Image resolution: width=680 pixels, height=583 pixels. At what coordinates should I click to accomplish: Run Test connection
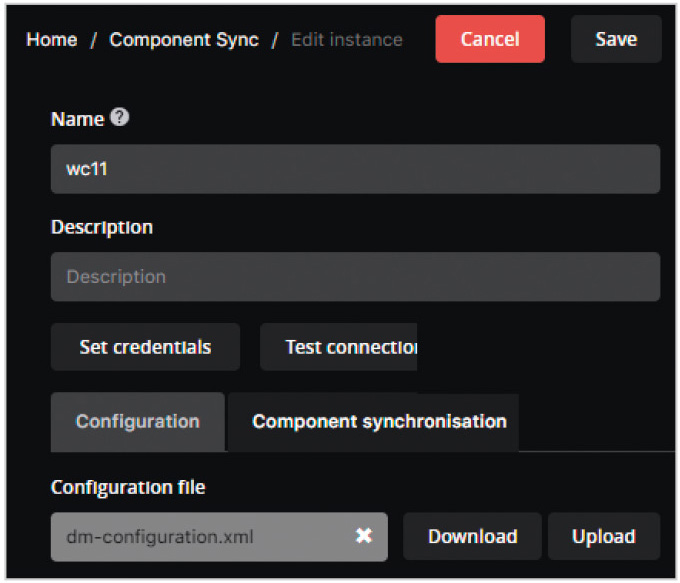(339, 347)
